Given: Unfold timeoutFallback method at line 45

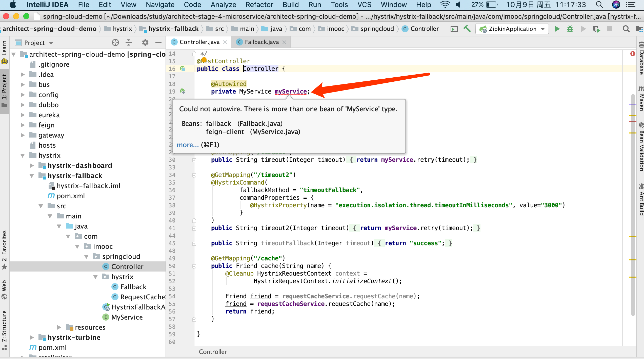Looking at the screenshot, I should [x=194, y=243].
